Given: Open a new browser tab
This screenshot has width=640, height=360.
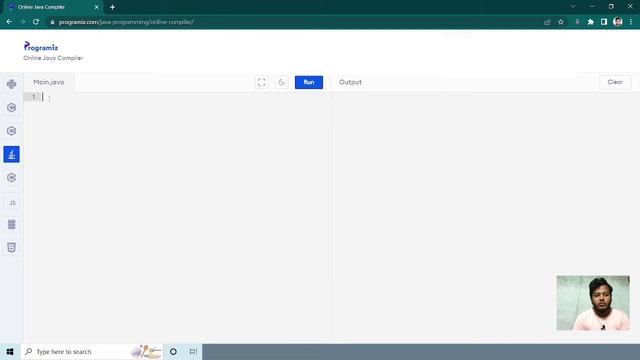Looking at the screenshot, I should point(112,7).
